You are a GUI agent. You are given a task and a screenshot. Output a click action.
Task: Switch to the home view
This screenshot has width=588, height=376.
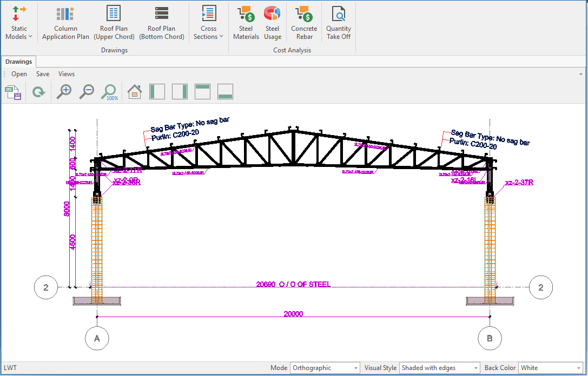(x=135, y=92)
